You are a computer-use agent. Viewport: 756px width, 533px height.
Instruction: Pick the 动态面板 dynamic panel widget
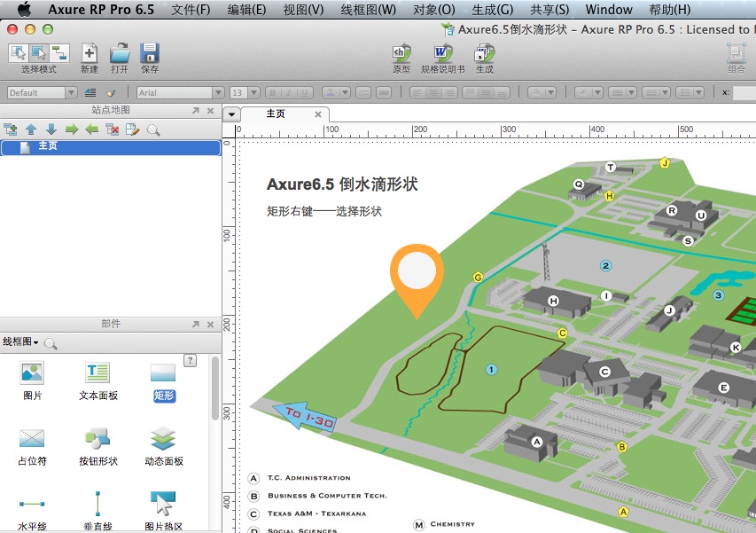(164, 447)
